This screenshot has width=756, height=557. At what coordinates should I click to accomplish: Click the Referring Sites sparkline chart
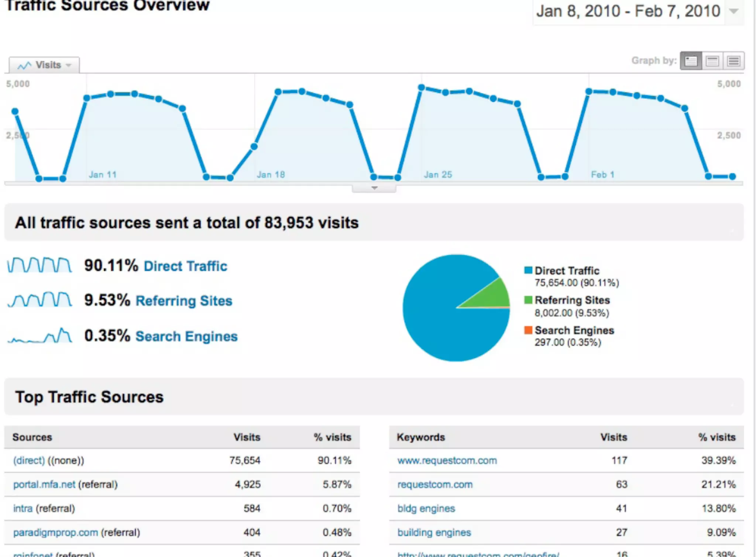click(x=39, y=300)
